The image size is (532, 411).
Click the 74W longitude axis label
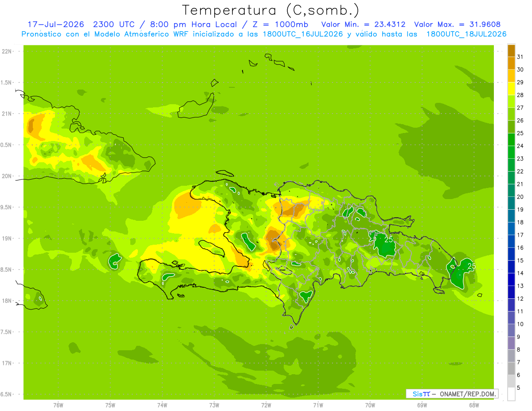tap(162, 405)
